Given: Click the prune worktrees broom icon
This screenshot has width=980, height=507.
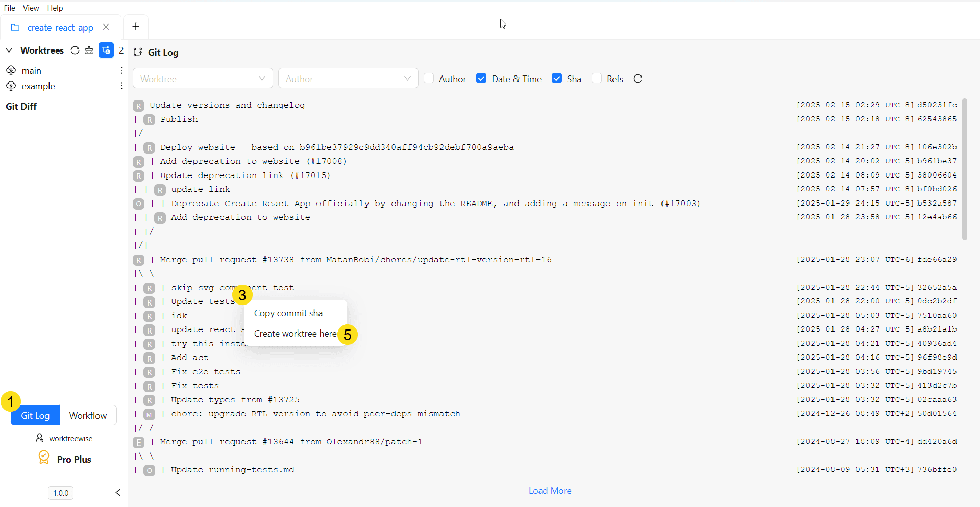Looking at the screenshot, I should pos(89,50).
